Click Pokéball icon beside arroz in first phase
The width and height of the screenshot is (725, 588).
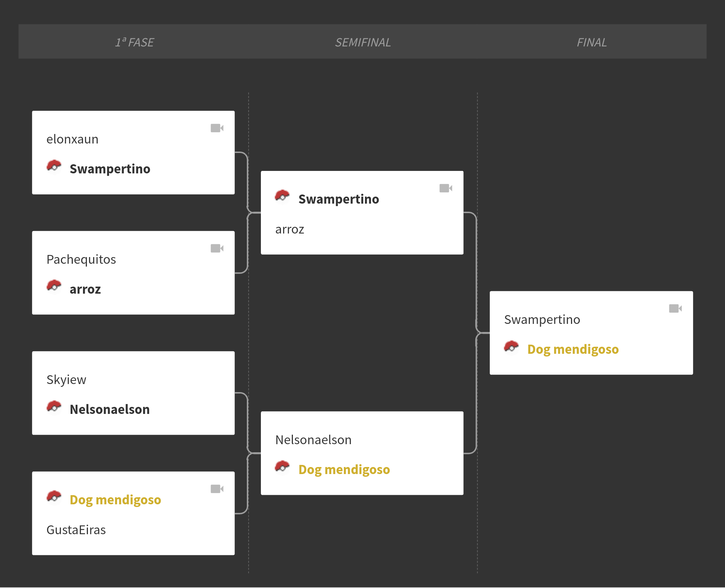tap(54, 286)
